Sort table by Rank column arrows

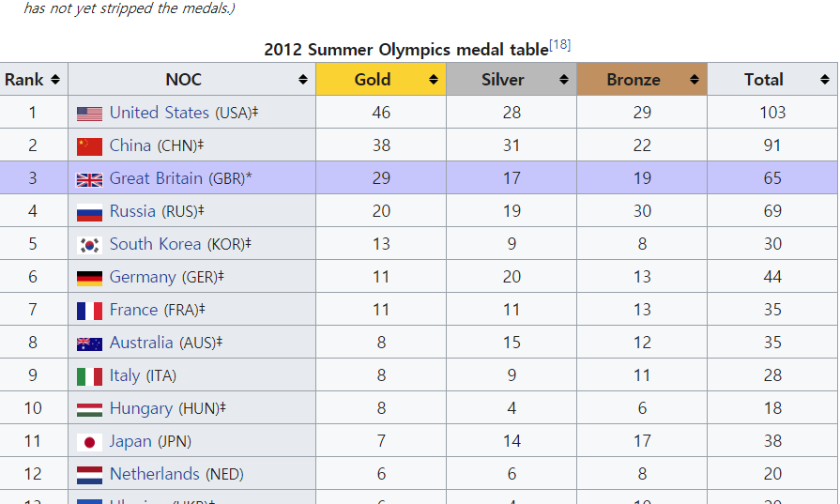click(x=55, y=80)
